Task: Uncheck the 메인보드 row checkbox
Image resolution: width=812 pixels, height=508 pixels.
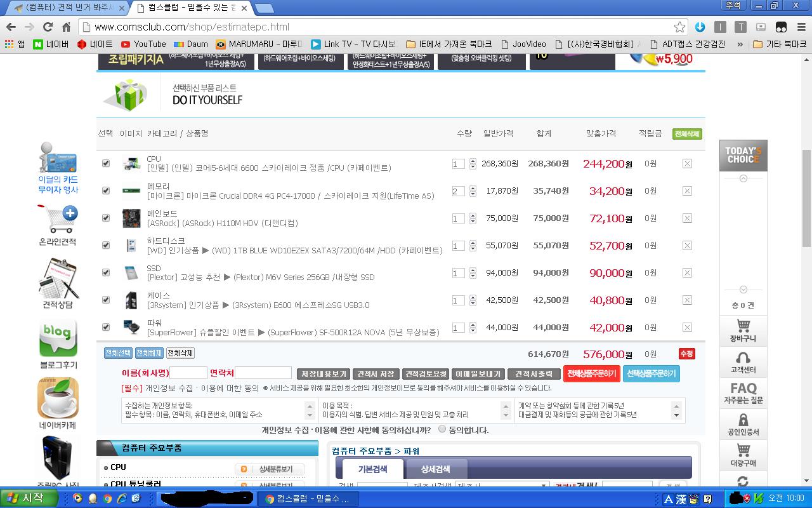Action: 106,218
